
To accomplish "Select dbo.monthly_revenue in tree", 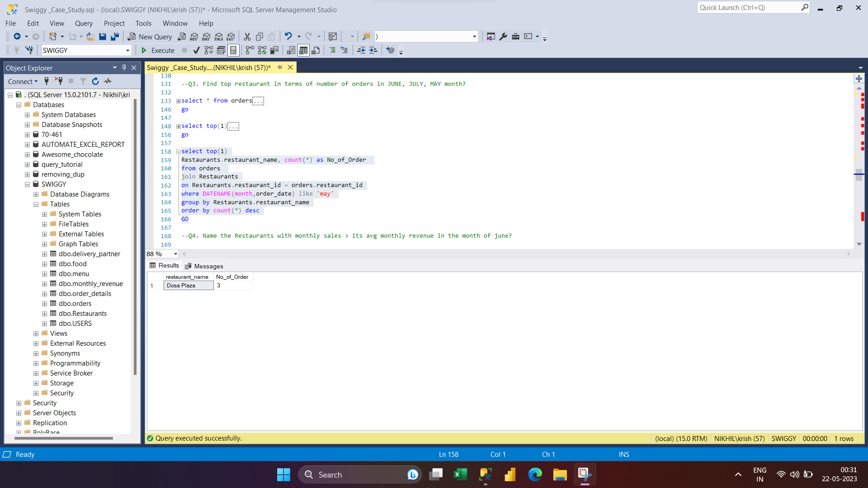I will (x=90, y=284).
